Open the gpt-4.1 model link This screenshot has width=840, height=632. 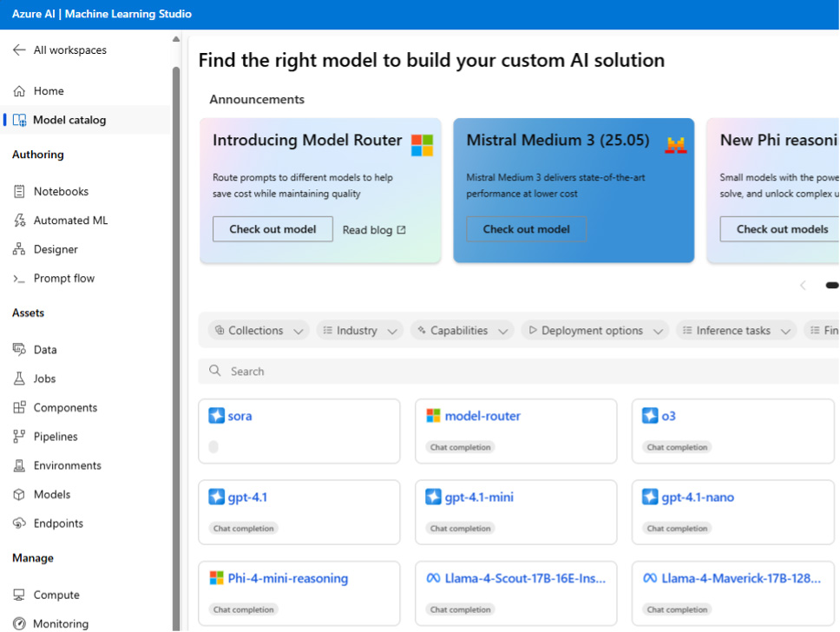tap(247, 497)
